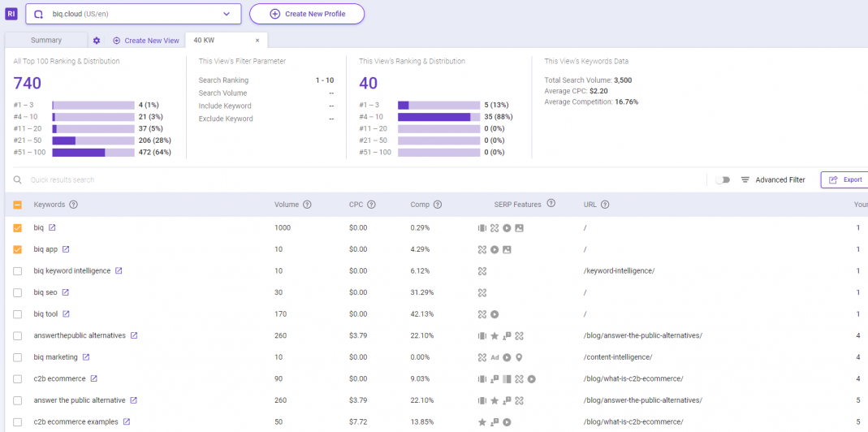Viewport: 868px width, 432px height.
Task: Close the 40 KW tab
Action: pyautogui.click(x=257, y=41)
